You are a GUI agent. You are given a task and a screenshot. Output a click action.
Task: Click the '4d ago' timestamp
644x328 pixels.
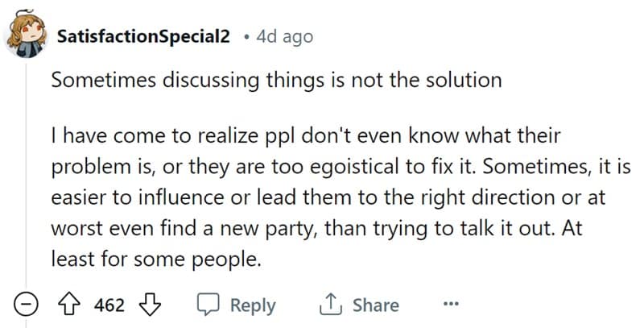283,37
